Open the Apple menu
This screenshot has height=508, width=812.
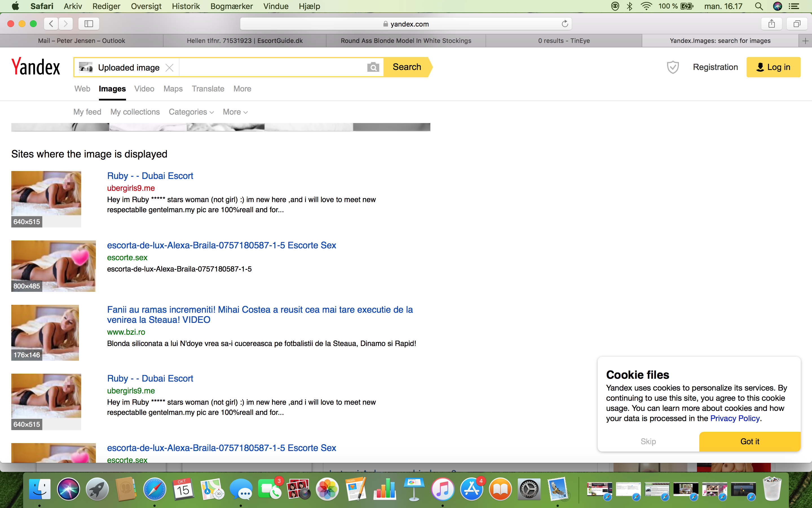point(16,6)
